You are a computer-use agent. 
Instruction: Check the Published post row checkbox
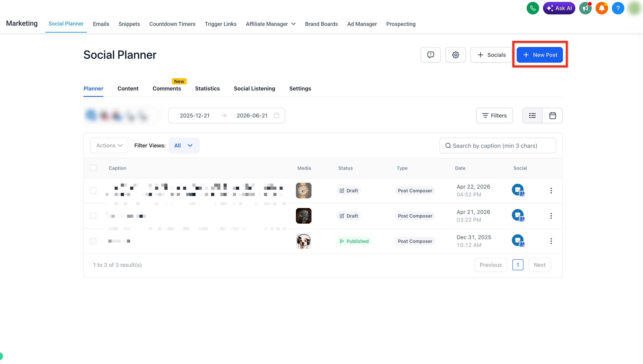coord(93,241)
